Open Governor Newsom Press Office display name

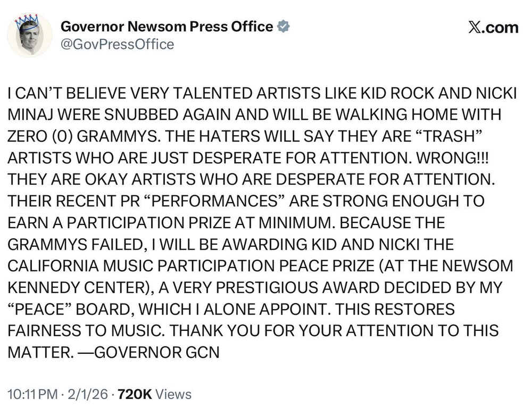pyautogui.click(x=168, y=27)
